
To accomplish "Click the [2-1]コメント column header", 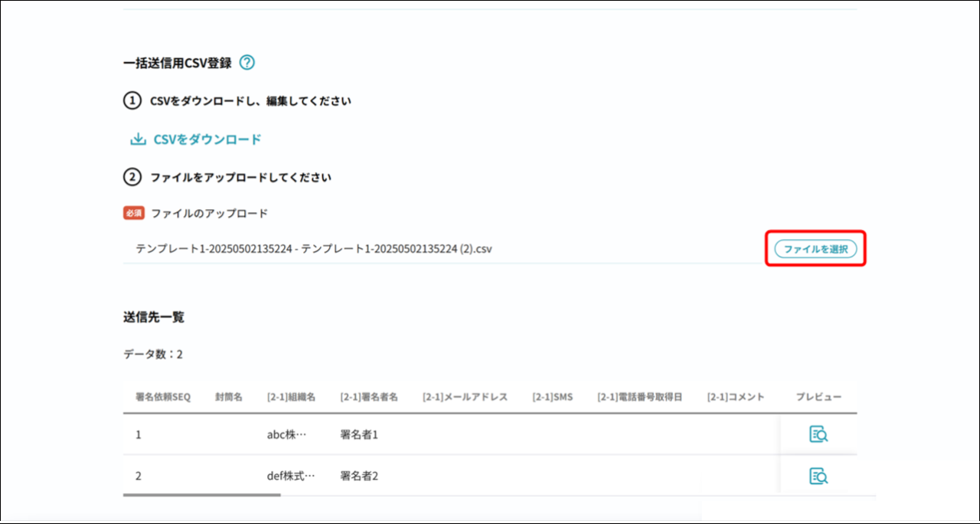I will (736, 397).
